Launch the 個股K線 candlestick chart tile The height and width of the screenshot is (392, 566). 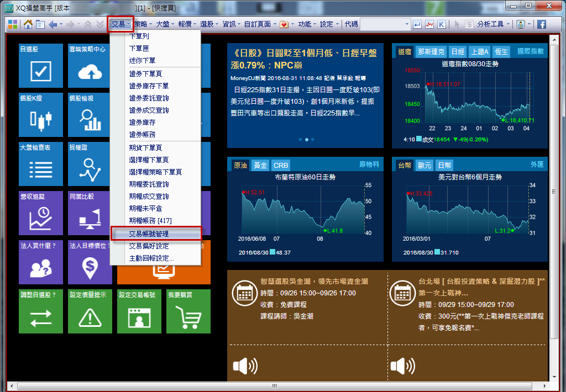41,115
